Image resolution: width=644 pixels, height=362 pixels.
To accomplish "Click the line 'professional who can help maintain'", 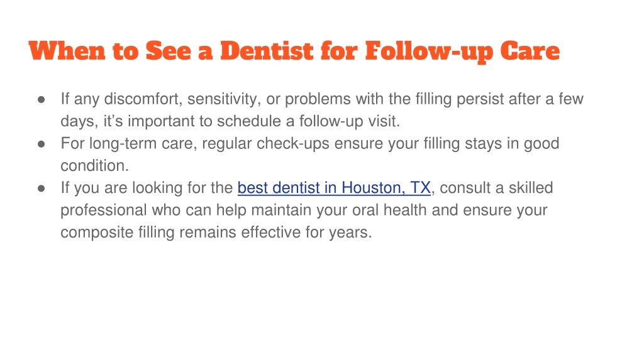I will (x=304, y=210).
